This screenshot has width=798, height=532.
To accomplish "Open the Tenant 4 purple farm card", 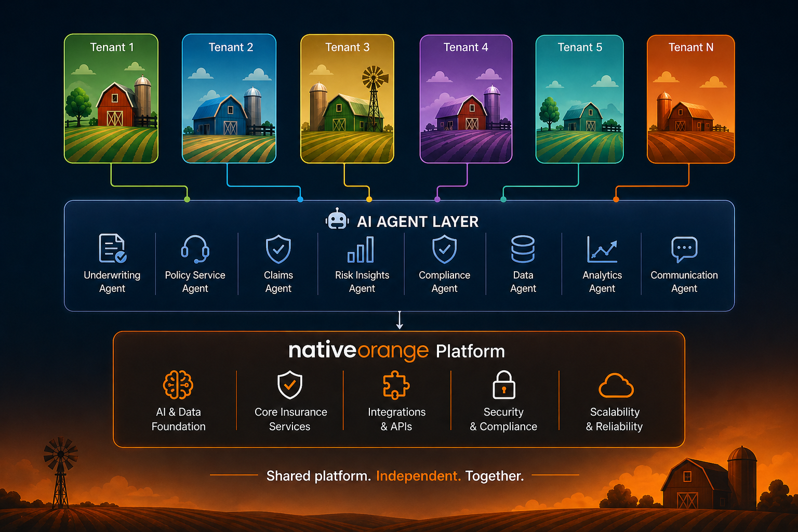I will pos(466,99).
